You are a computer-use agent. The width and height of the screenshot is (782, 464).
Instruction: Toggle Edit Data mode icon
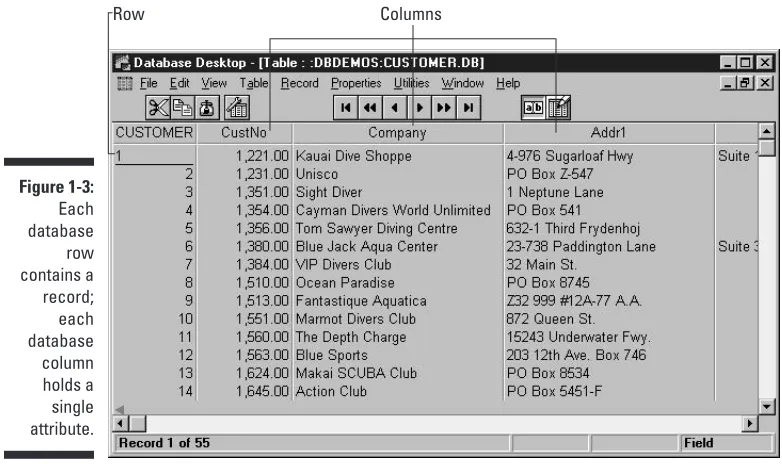[x=558, y=108]
